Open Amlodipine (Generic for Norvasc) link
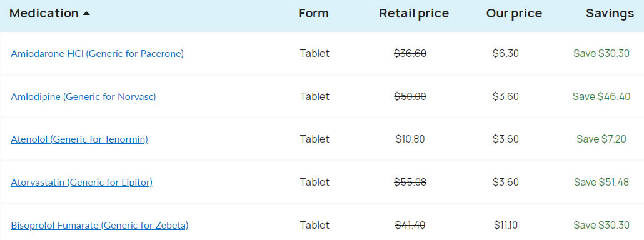 83,97
